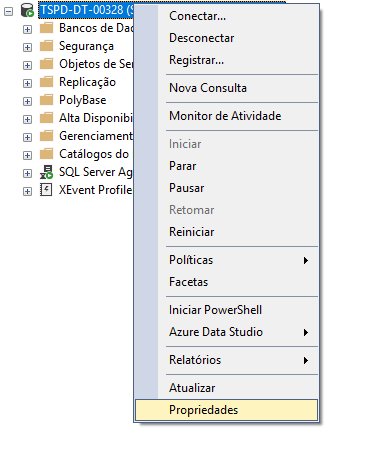Click the Segurança folder icon

(x=46, y=46)
